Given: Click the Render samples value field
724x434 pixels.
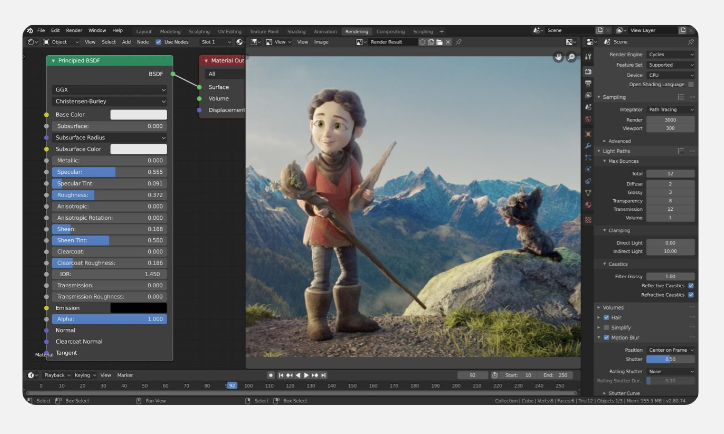Looking at the screenshot, I should tap(670, 120).
